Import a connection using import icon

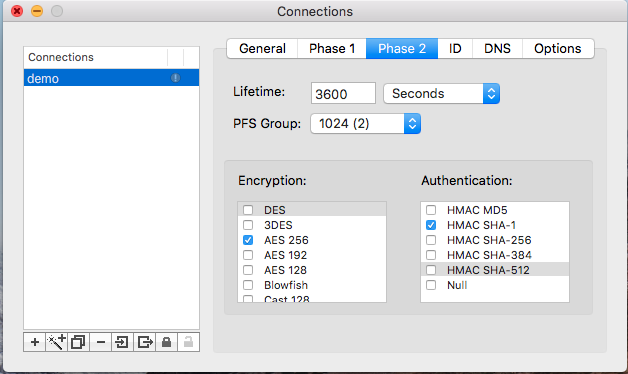pos(122,342)
